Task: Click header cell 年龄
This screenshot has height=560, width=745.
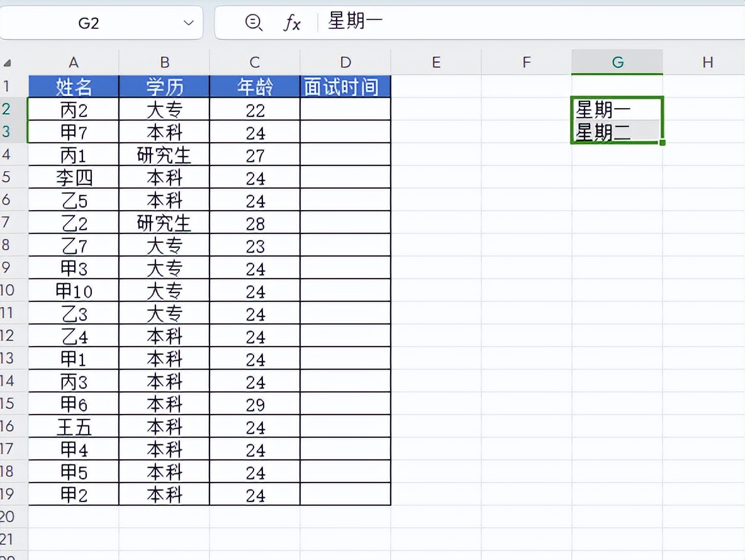Action: pyautogui.click(x=255, y=86)
